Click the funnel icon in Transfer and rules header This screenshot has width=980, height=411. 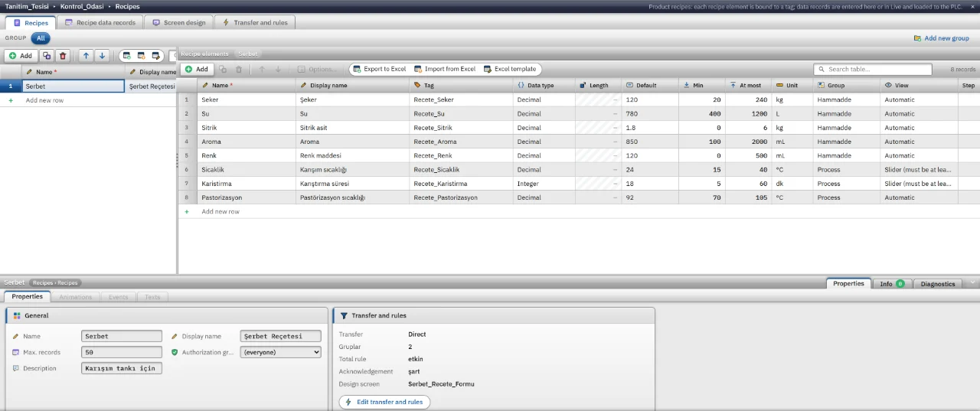point(344,315)
